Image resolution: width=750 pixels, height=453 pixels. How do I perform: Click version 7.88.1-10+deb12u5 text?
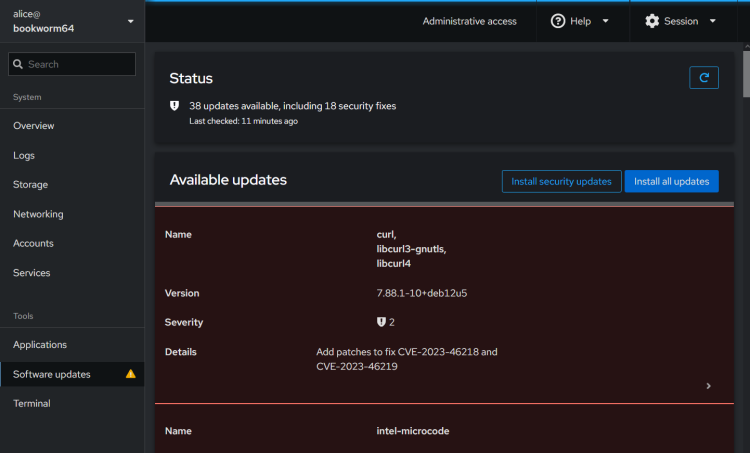[x=421, y=293]
